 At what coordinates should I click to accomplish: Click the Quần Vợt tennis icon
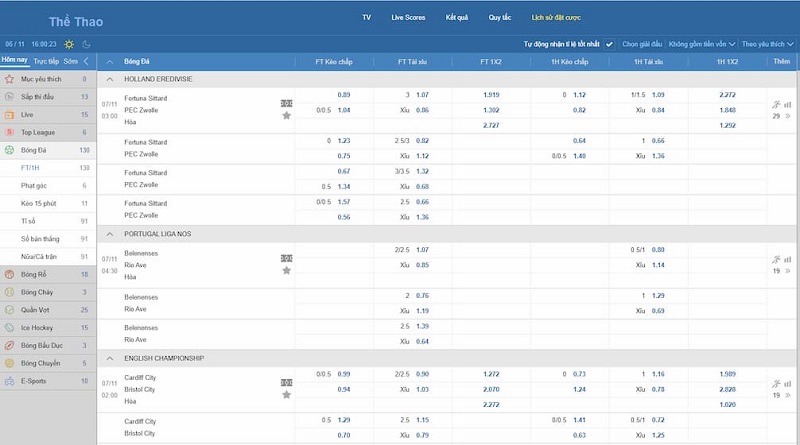point(9,310)
